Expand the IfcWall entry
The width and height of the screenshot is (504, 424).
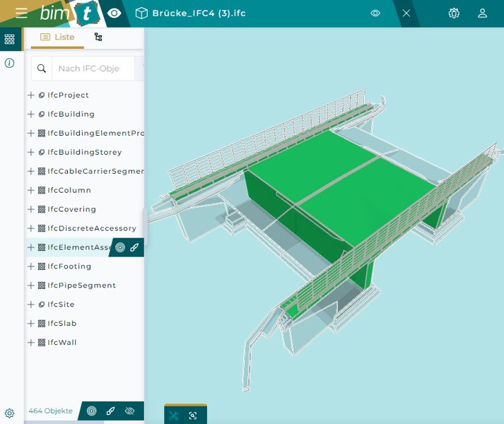pos(31,342)
